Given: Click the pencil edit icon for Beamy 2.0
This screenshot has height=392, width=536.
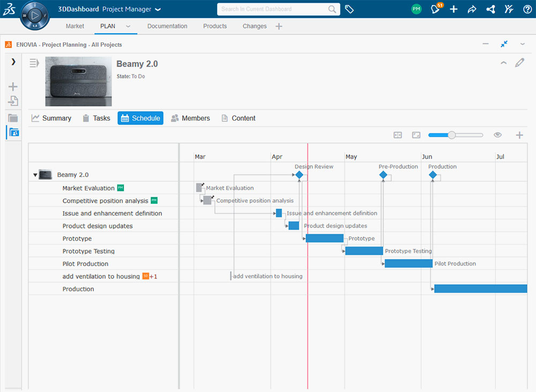Looking at the screenshot, I should (x=519, y=63).
